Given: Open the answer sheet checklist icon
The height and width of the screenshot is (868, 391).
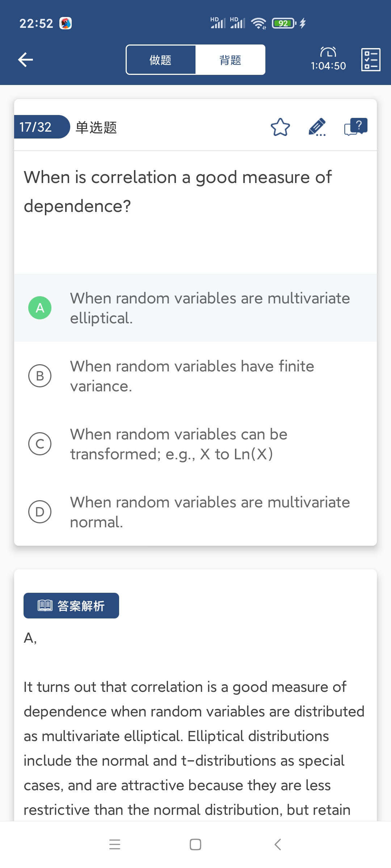Looking at the screenshot, I should (x=371, y=60).
